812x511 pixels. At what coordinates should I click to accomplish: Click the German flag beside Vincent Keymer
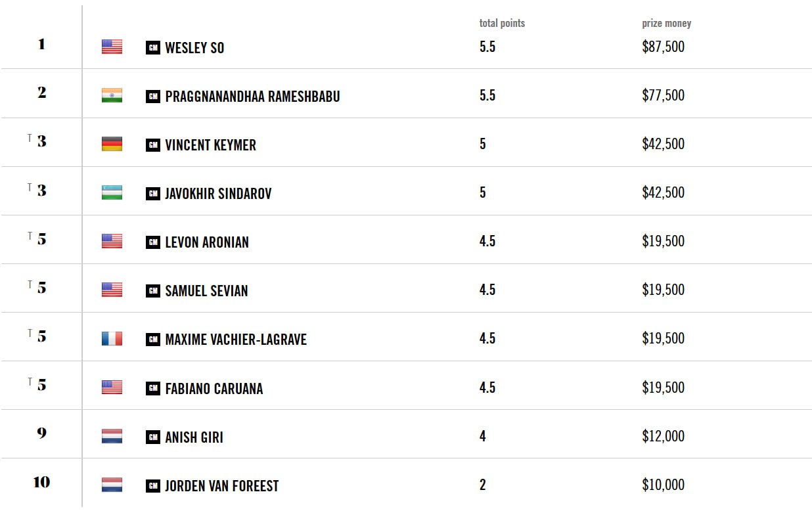(x=112, y=144)
